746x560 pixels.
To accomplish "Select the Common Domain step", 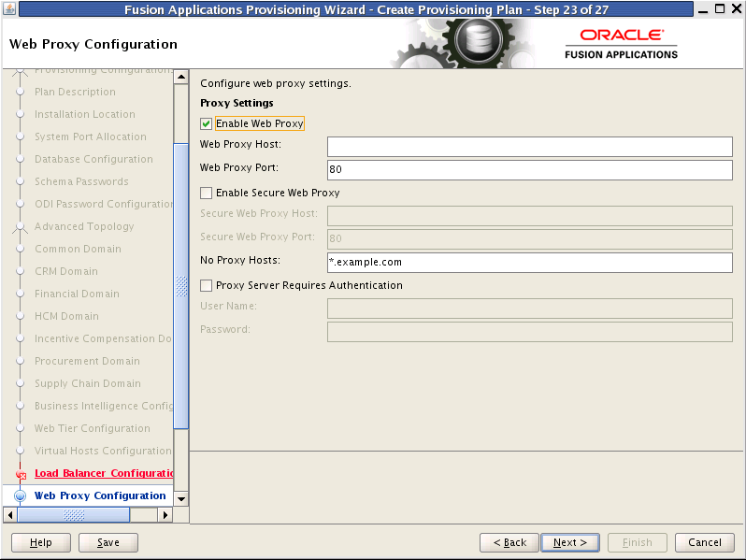I will tap(78, 249).
